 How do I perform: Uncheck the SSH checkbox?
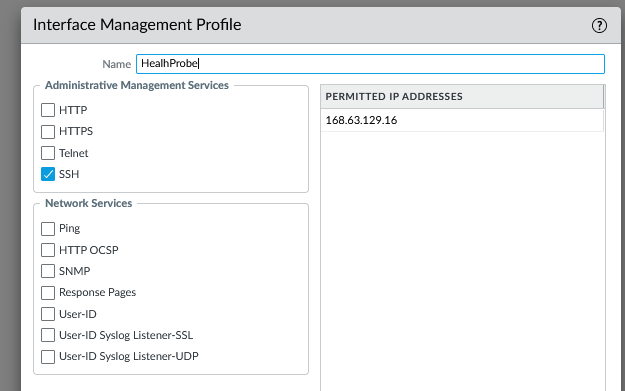48,174
